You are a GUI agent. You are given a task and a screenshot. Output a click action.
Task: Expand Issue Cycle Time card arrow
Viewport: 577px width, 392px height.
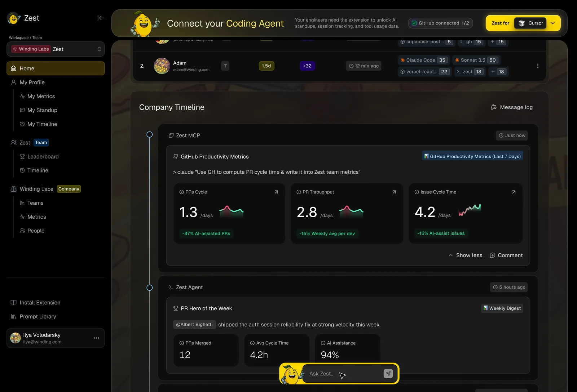(514, 192)
